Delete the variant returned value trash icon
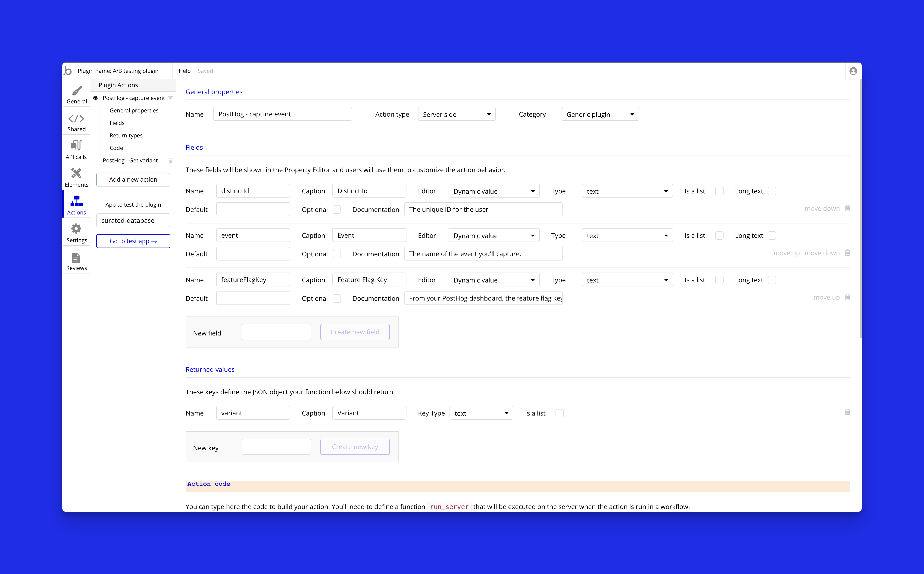This screenshot has height=574, width=924. [x=847, y=412]
